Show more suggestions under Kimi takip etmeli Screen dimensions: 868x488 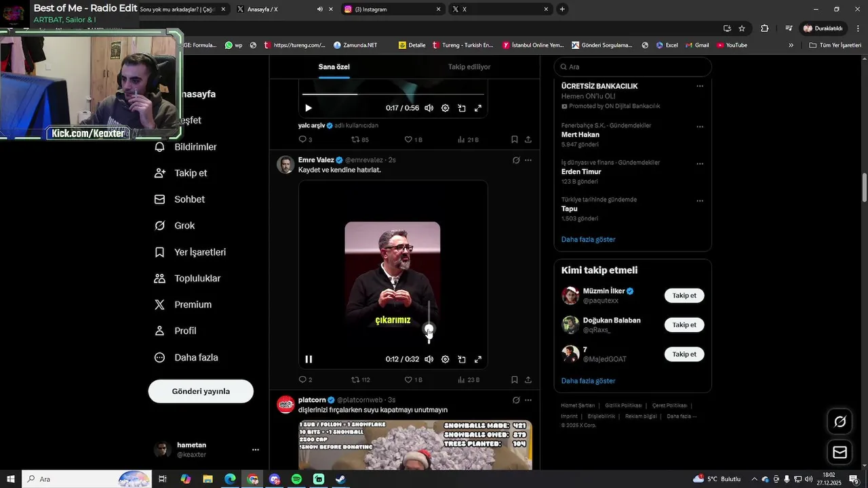click(588, 381)
